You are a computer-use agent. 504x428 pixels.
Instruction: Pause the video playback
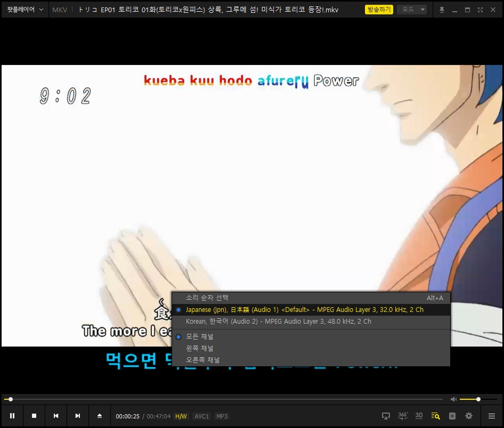click(x=12, y=416)
